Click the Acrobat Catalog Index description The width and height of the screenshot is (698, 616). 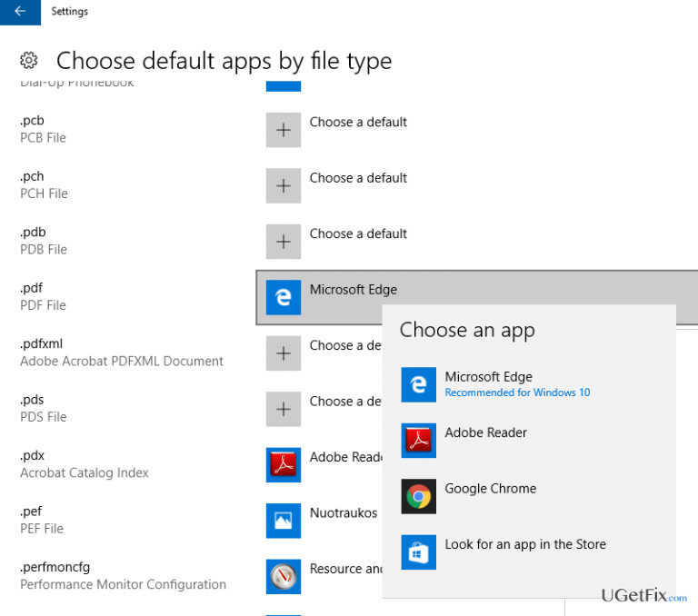click(85, 472)
